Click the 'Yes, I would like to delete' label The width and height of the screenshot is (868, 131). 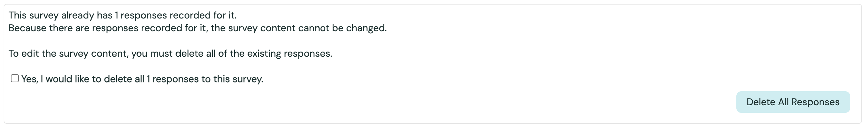click(x=142, y=79)
